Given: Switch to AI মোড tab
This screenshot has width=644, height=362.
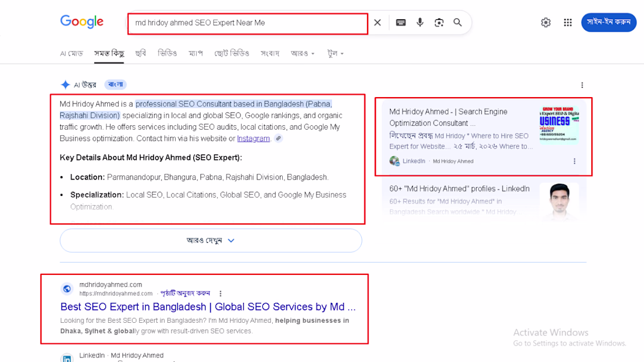Looking at the screenshot, I should (71, 53).
